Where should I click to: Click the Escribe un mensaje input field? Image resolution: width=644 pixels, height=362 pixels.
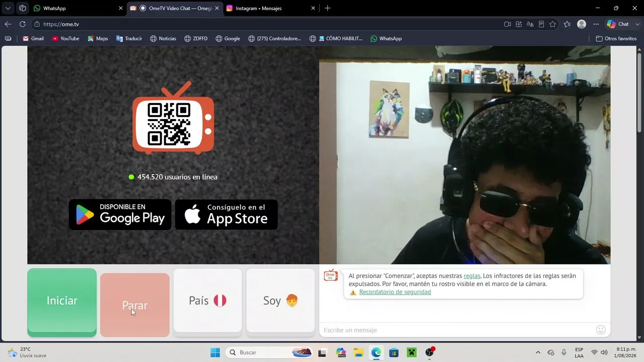[x=457, y=330]
